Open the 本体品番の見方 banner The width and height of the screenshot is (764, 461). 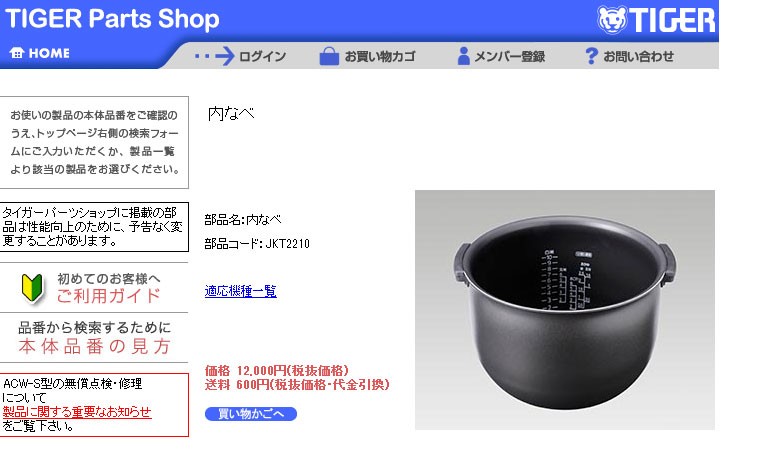tap(94, 338)
